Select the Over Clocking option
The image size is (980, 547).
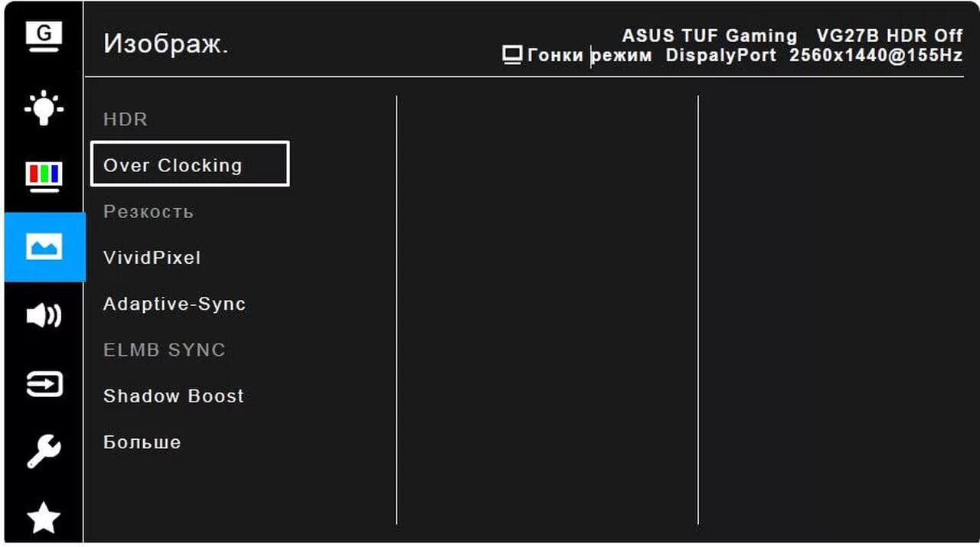tap(190, 164)
